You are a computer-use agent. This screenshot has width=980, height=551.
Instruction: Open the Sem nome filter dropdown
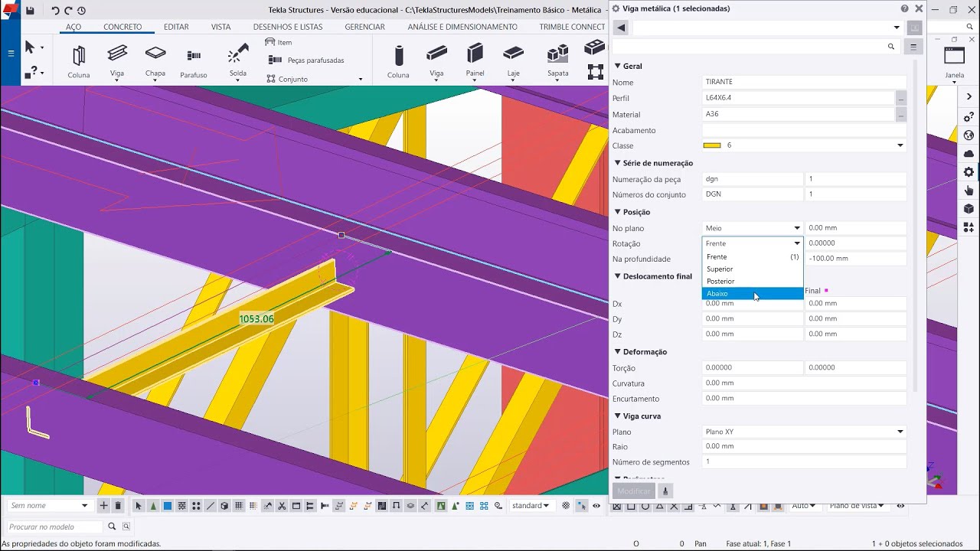click(50, 506)
